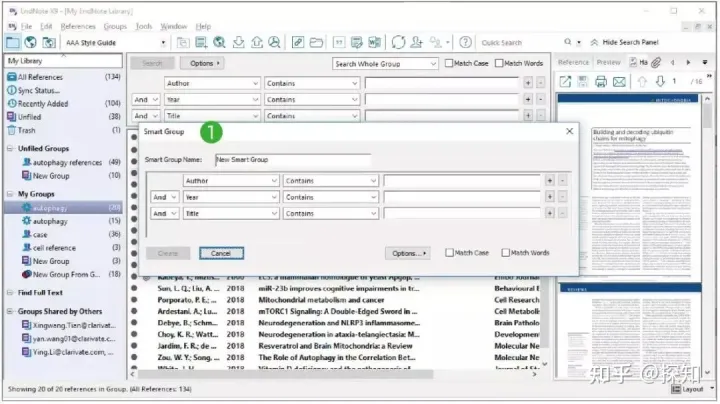Click the Author search value field in dialog
Screen dimensions: 720x404
[x=462, y=181]
